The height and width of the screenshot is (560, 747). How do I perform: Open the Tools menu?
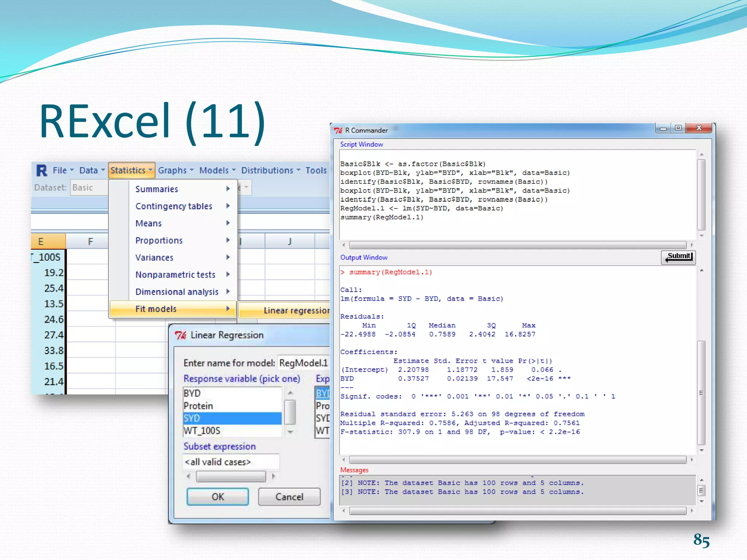coord(316,170)
